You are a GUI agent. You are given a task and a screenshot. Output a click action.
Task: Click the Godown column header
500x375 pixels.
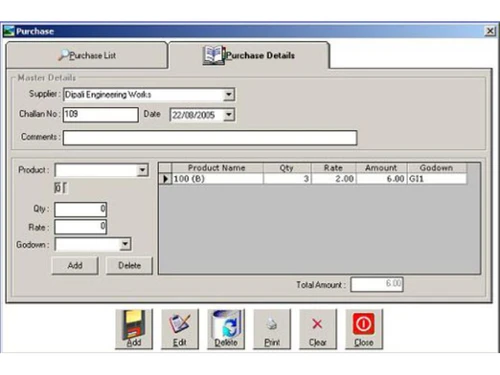[437, 168]
